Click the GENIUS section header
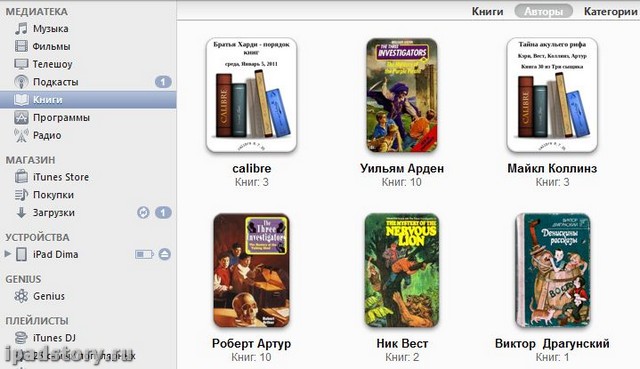 tap(23, 279)
